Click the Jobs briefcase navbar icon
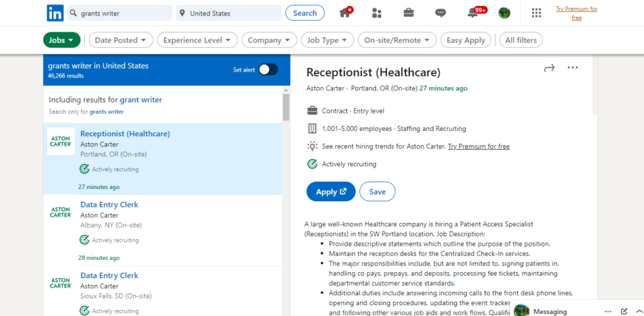This screenshot has height=316, width=644. click(408, 13)
